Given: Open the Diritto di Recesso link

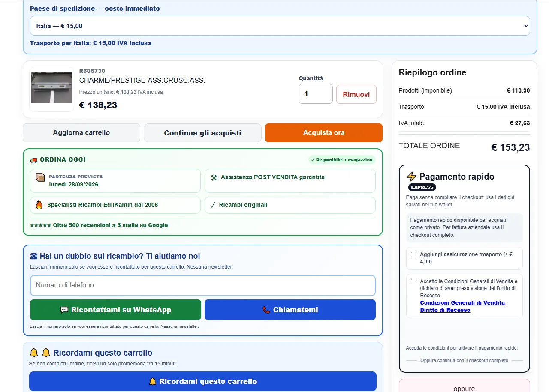Looking at the screenshot, I should tap(445, 310).
